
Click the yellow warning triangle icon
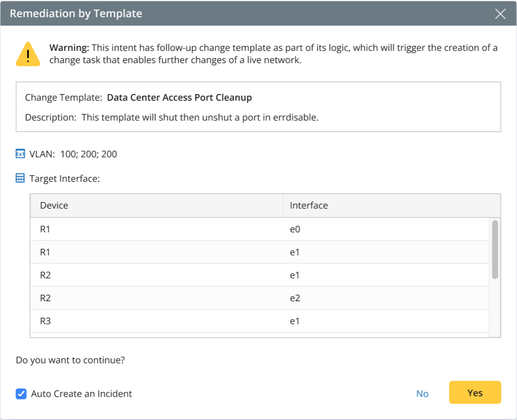(27, 54)
